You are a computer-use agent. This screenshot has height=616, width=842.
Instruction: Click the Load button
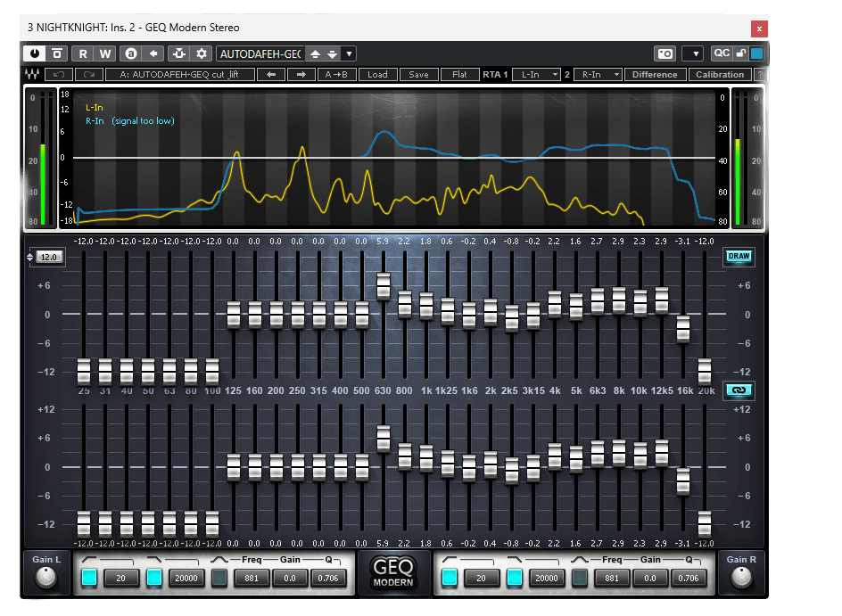pyautogui.click(x=377, y=75)
